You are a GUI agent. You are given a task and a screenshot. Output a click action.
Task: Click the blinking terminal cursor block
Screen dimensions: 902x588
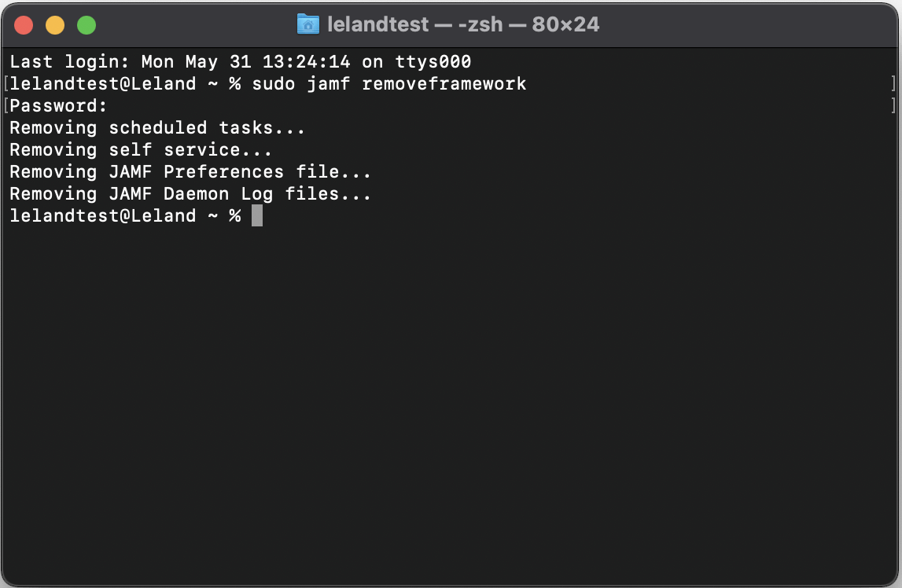point(256,215)
